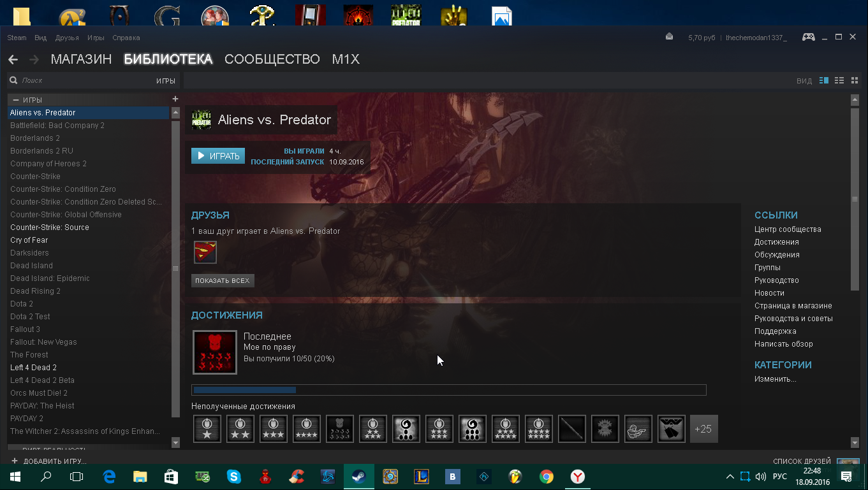Collapse the ИГРЫ category with minus
This screenshot has width=868, height=490.
pos(16,100)
